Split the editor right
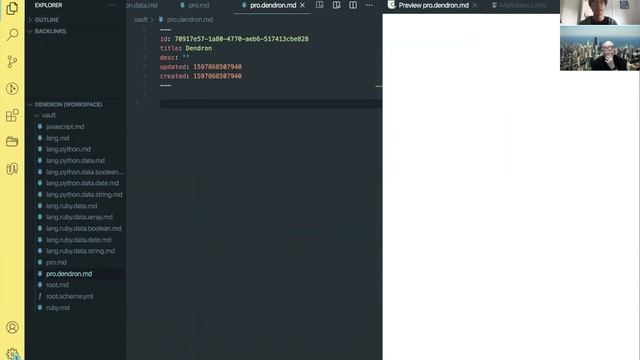640x360 pixels. pyautogui.click(x=353, y=5)
